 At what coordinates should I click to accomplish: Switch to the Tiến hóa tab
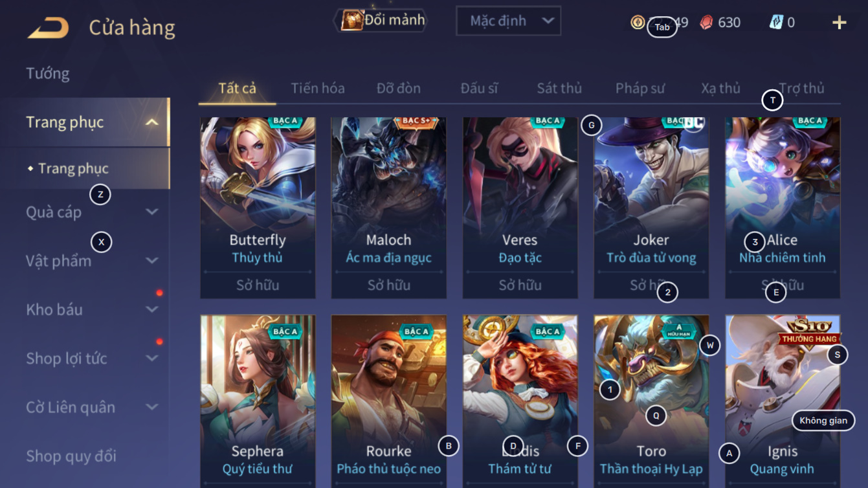coord(318,88)
